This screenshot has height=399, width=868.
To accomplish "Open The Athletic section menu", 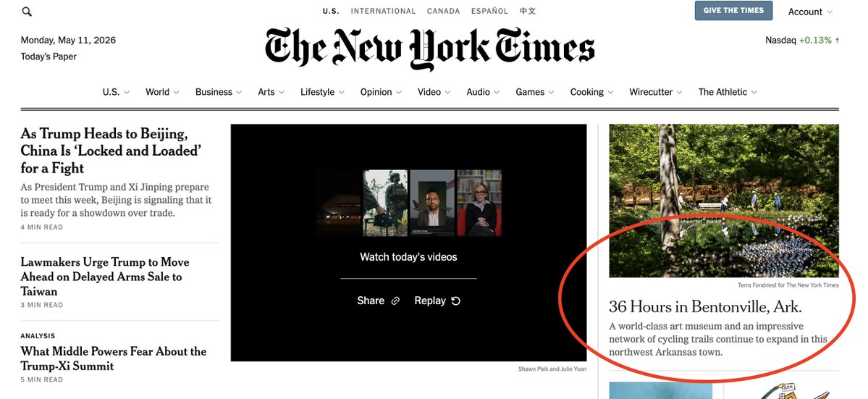I will tap(728, 92).
